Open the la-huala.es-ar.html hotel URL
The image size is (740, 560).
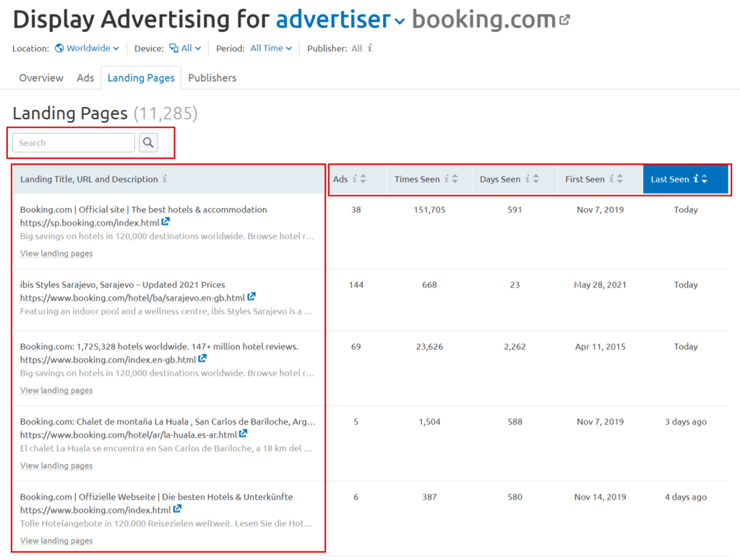(x=129, y=434)
